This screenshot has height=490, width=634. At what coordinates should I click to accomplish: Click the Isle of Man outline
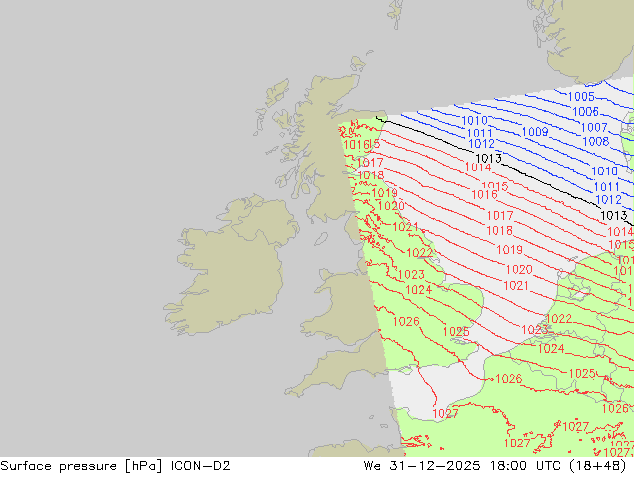tap(321, 239)
